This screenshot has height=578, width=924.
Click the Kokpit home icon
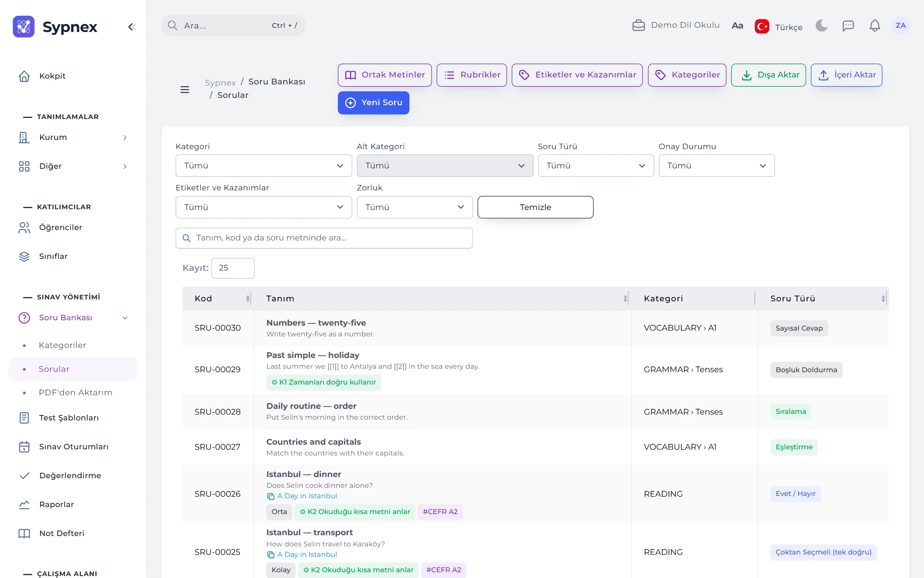(x=24, y=76)
